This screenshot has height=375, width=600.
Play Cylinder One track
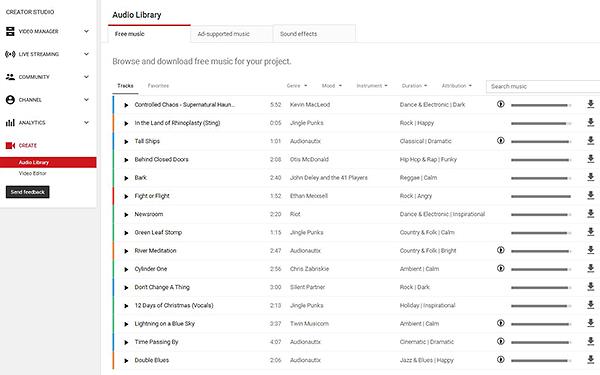(126, 269)
